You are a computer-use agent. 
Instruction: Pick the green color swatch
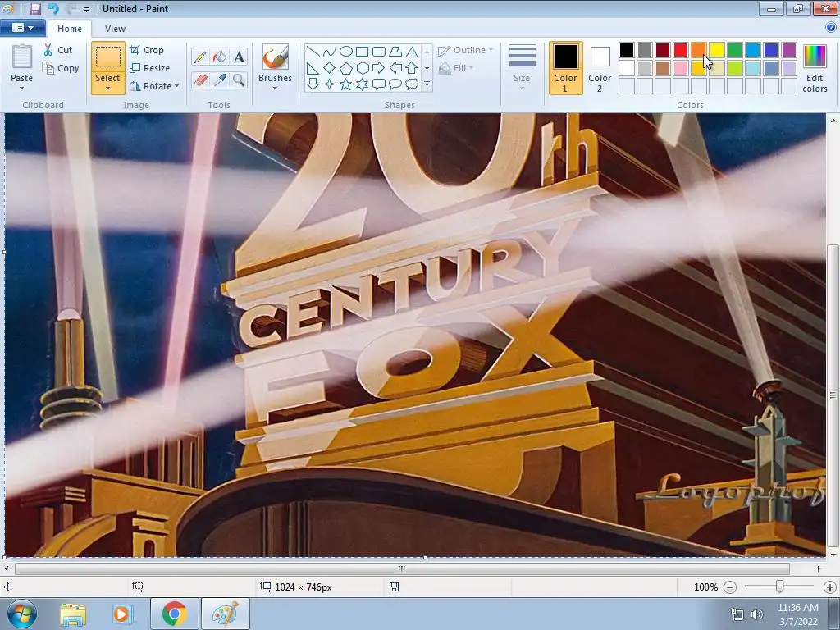coord(735,50)
